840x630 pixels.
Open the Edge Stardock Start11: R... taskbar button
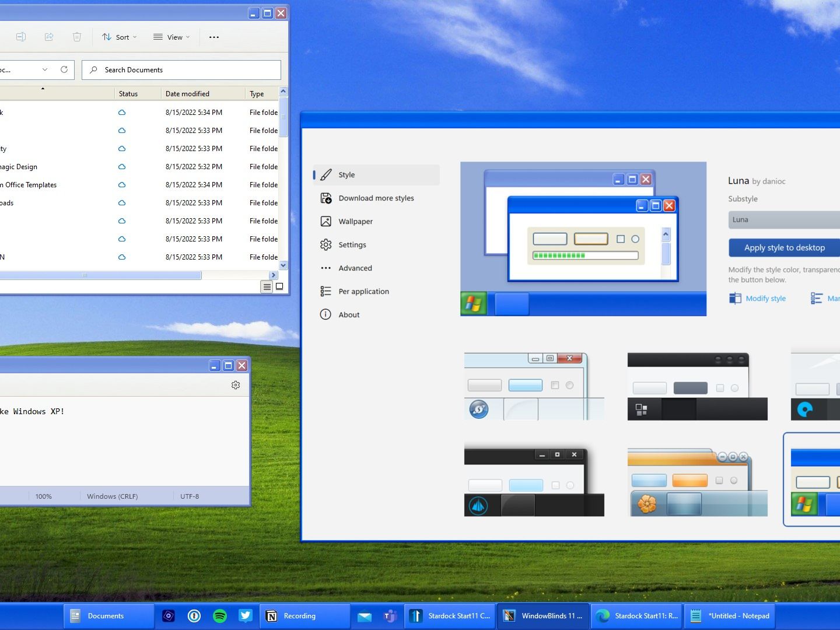[636, 616]
